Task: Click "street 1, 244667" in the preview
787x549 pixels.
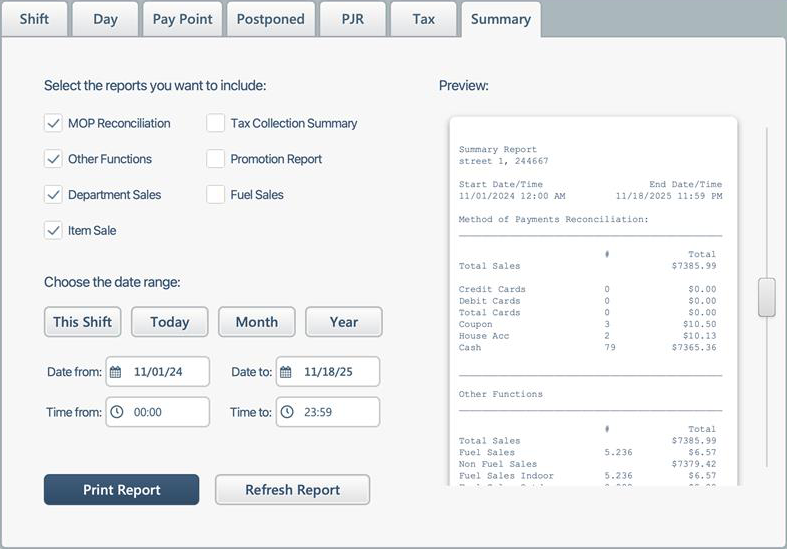Action: (503, 161)
